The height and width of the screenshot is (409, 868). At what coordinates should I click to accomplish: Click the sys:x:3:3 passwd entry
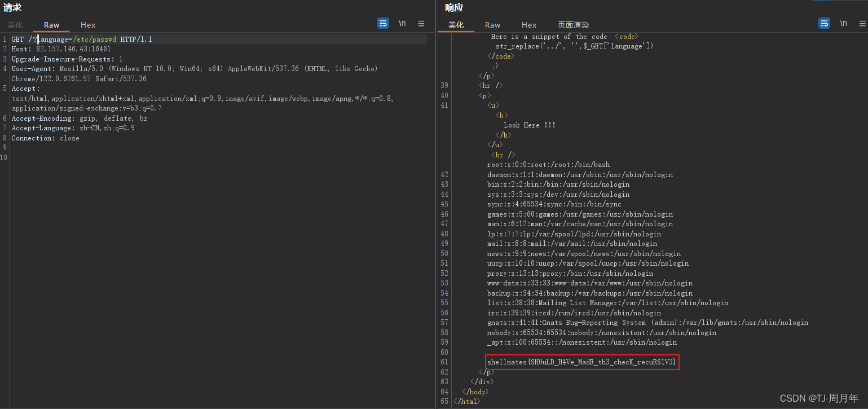(x=558, y=195)
